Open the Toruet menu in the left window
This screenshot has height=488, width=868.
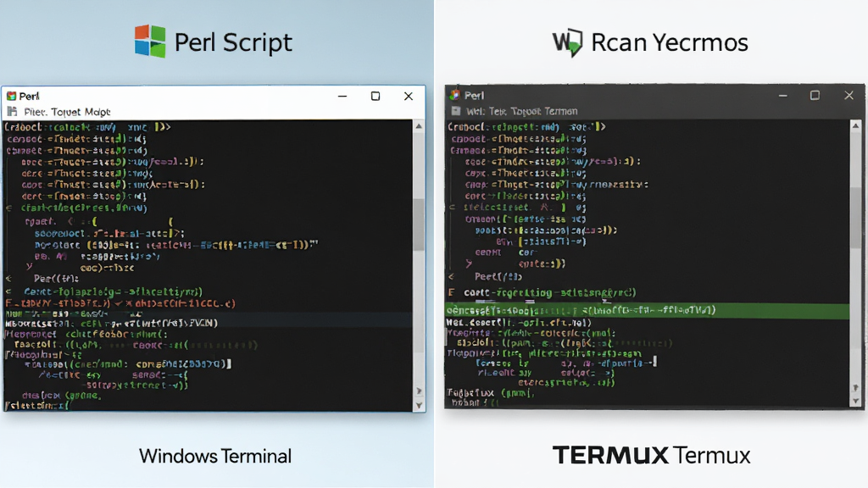click(66, 113)
